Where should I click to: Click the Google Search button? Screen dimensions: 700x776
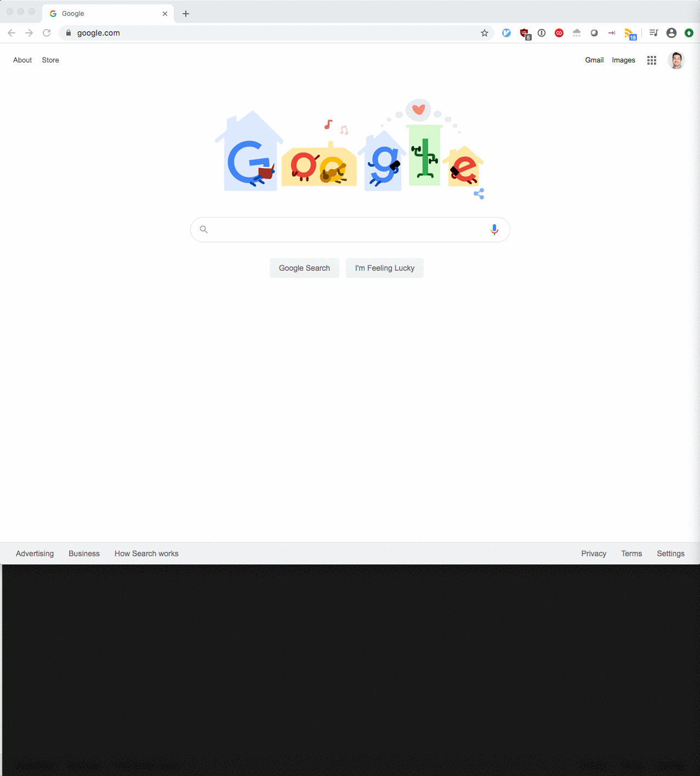tap(304, 268)
